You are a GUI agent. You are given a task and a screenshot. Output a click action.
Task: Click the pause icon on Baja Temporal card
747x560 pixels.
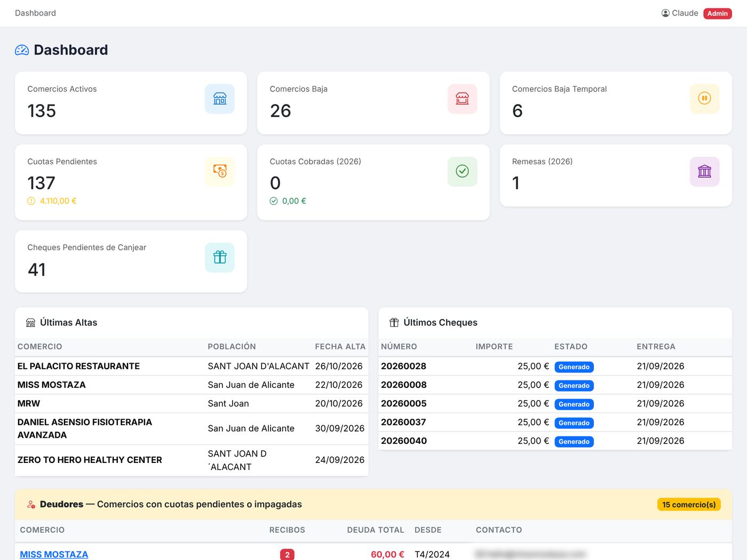coord(704,99)
